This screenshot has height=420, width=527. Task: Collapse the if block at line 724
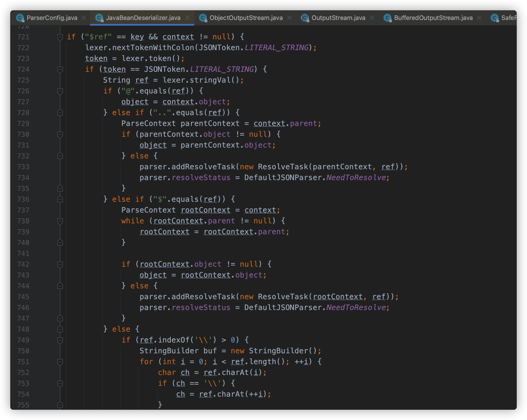(60, 70)
